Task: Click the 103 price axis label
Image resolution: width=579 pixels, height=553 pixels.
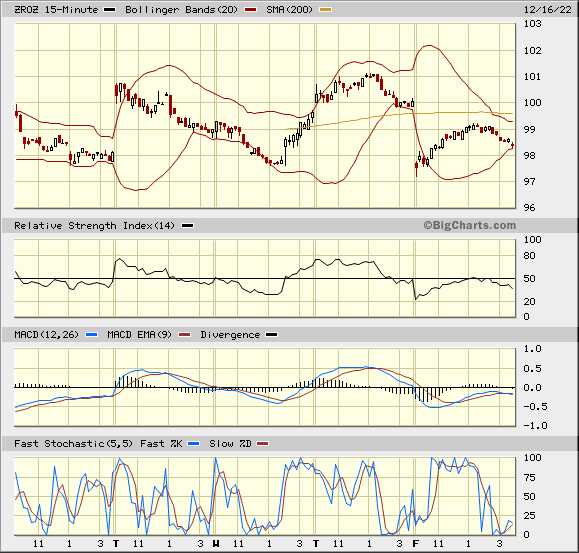Action: [x=532, y=24]
